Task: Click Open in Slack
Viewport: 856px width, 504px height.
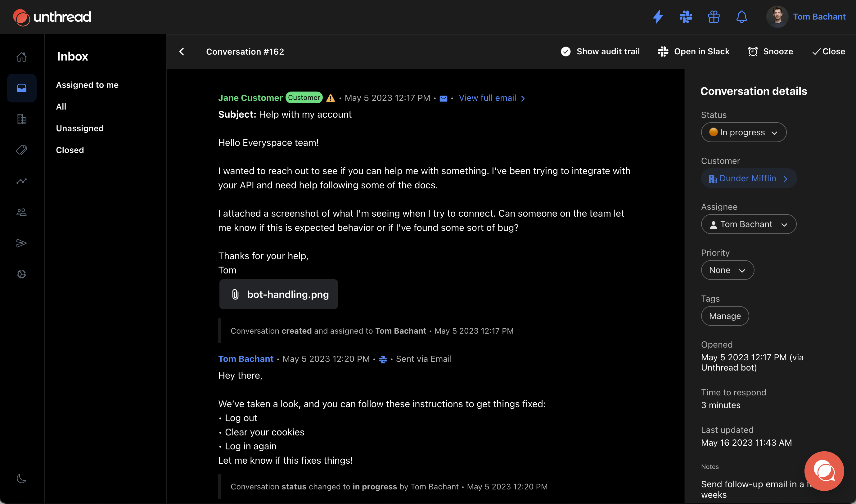Action: (694, 52)
